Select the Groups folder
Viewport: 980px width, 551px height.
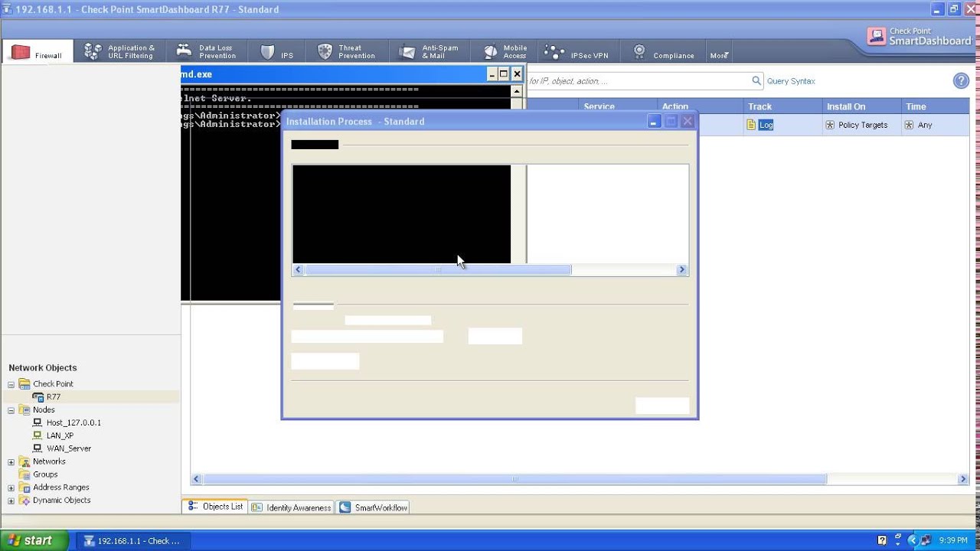[x=45, y=474]
